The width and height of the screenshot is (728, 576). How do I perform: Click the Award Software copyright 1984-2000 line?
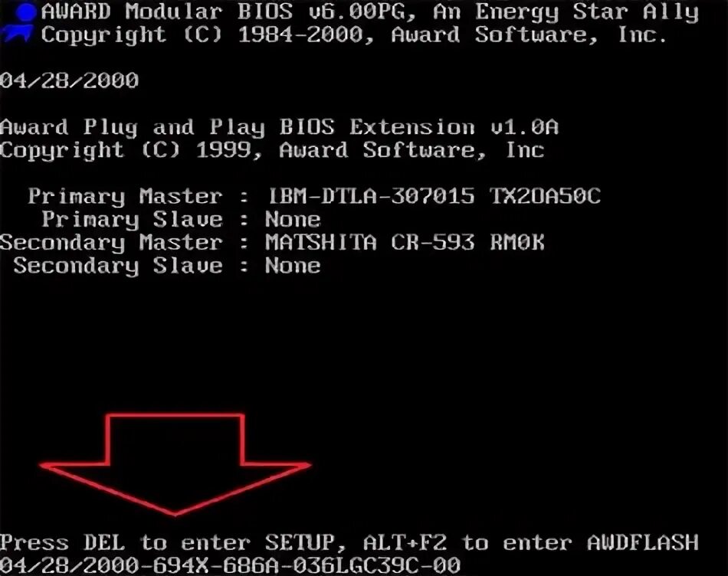[x=354, y=35]
